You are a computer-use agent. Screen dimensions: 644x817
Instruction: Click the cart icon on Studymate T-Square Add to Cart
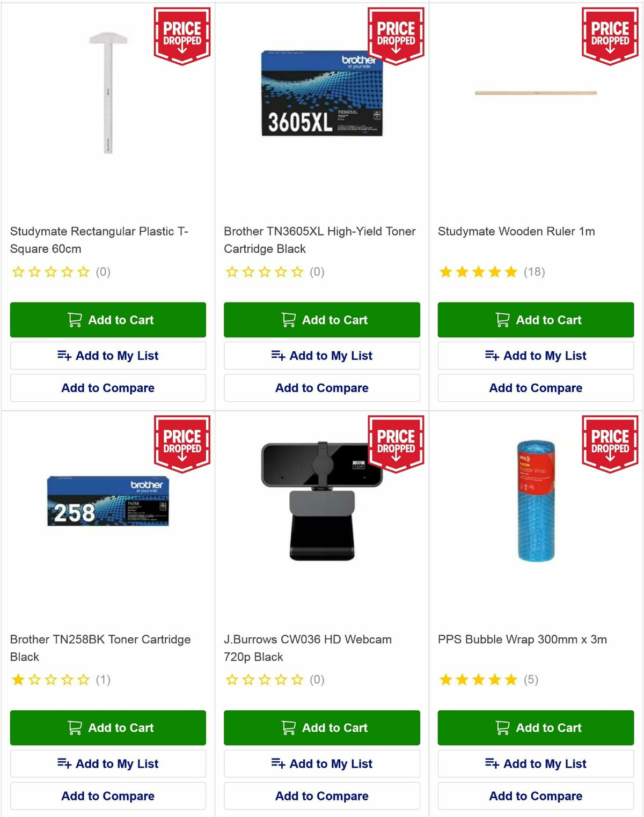[x=75, y=320]
